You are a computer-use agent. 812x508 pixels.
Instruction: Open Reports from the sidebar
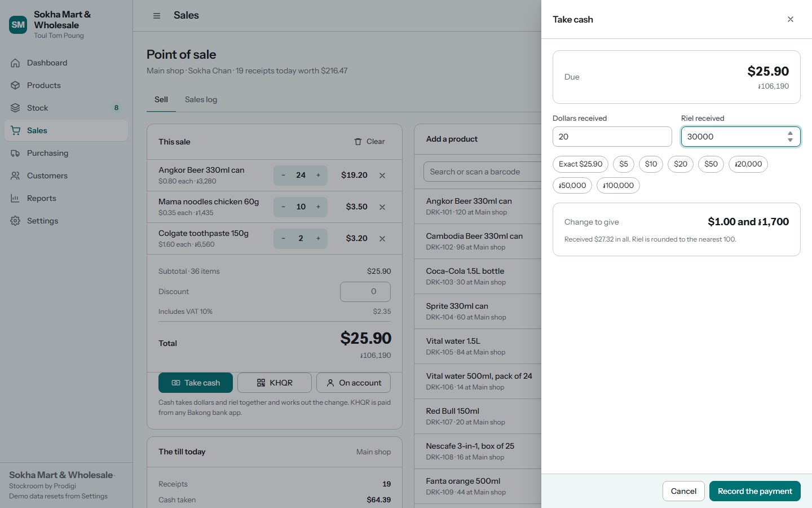tap(66, 198)
